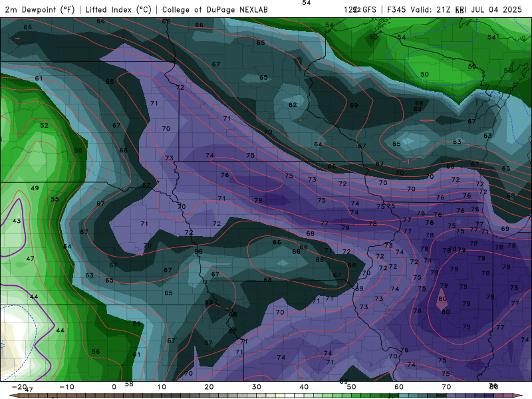
Task: Click the "52" dewpoint value on the map
Action: 44,125
